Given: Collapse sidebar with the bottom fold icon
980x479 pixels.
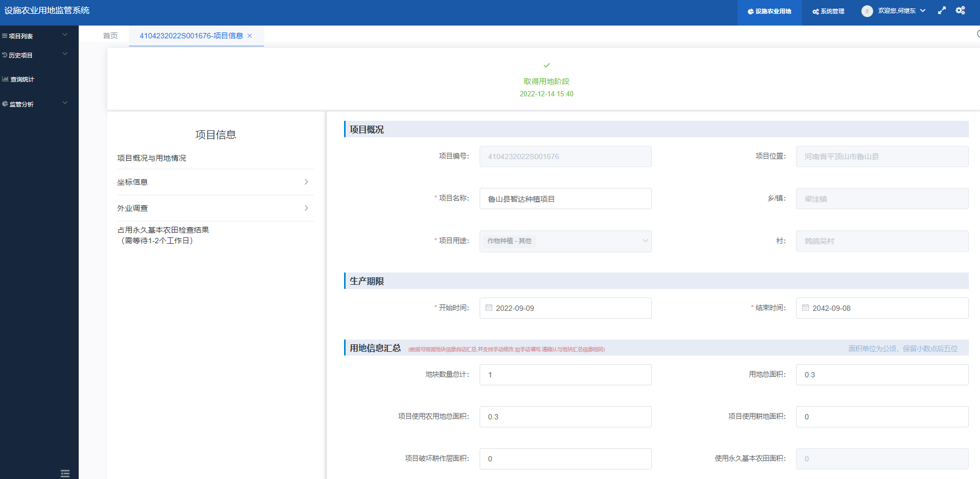Looking at the screenshot, I should pyautogui.click(x=65, y=473).
